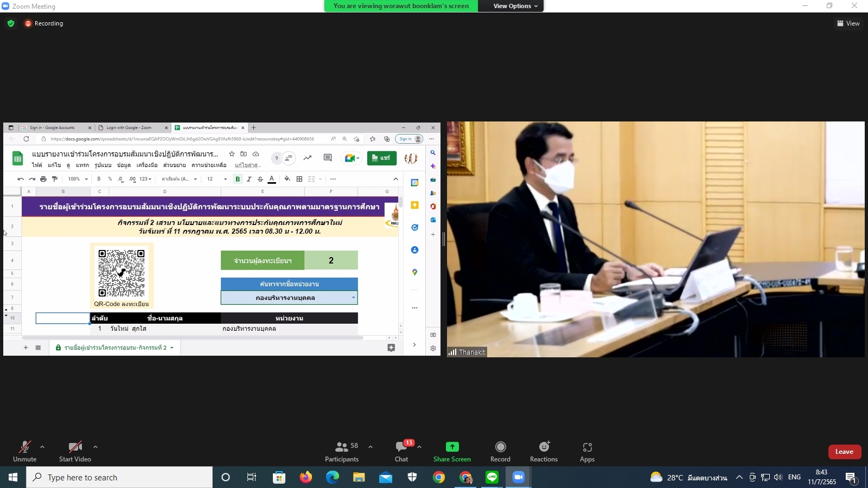Viewport: 868px width, 488px height.
Task: Click the borders grid icon
Action: coord(299,179)
